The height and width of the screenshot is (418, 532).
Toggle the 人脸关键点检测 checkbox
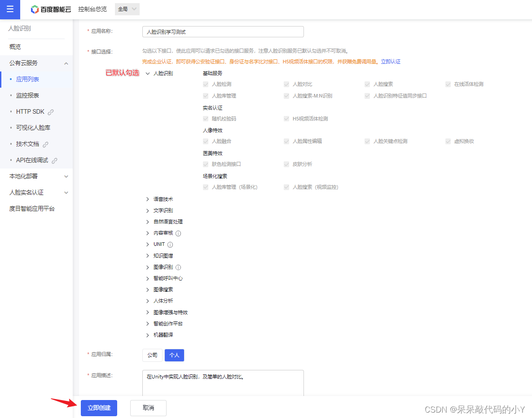[367, 141]
